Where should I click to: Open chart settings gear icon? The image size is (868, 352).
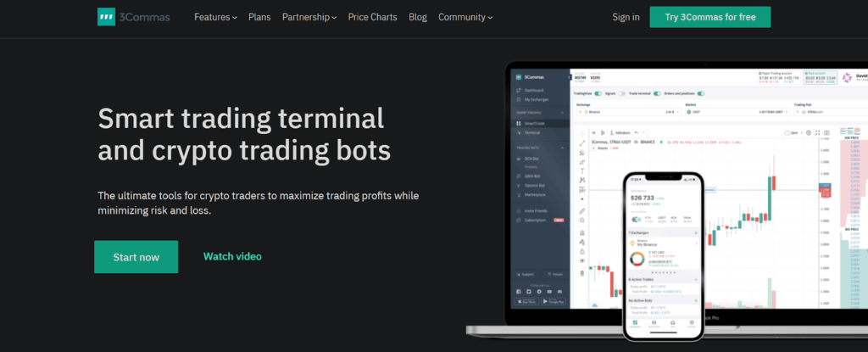tap(808, 133)
